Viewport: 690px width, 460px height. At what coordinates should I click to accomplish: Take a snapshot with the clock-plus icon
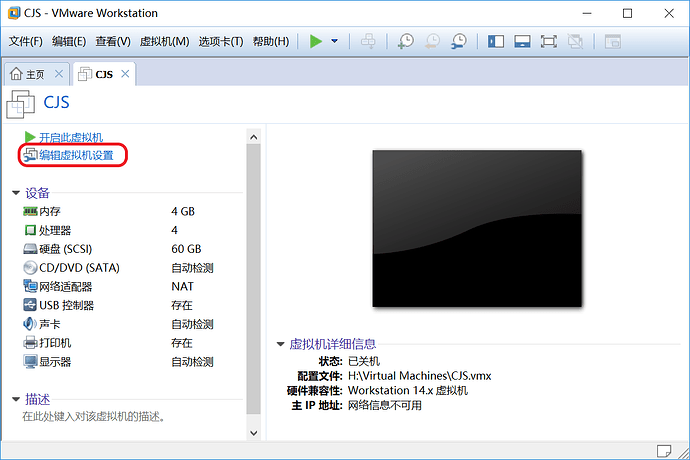click(405, 41)
